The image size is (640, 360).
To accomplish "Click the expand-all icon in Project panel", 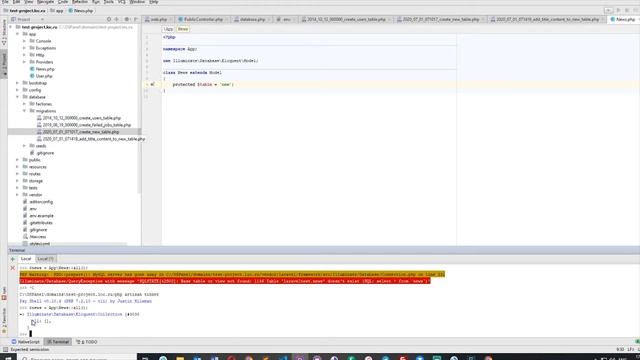I will pos(117,19).
